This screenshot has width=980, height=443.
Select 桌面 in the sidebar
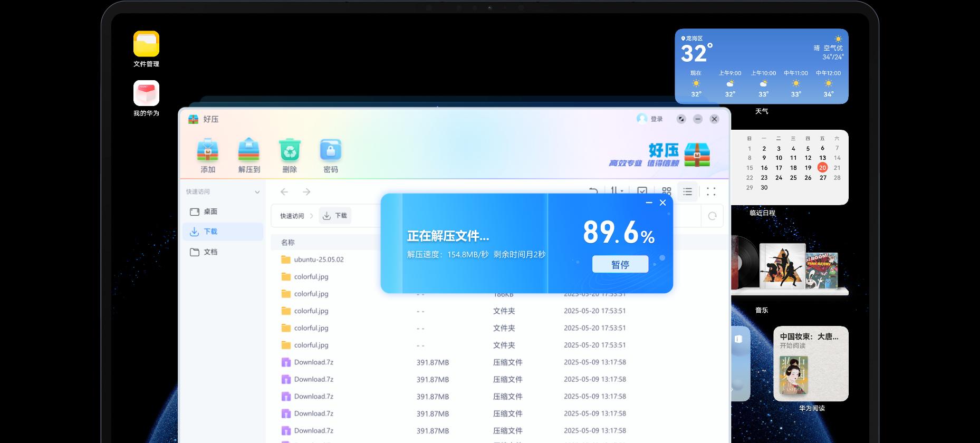223,211
